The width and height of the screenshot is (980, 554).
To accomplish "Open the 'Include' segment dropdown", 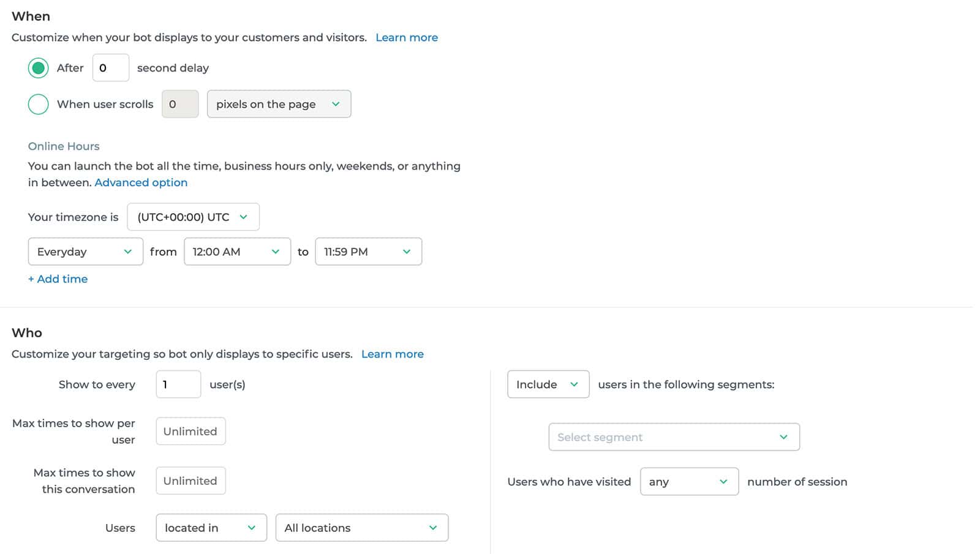I will (548, 384).
